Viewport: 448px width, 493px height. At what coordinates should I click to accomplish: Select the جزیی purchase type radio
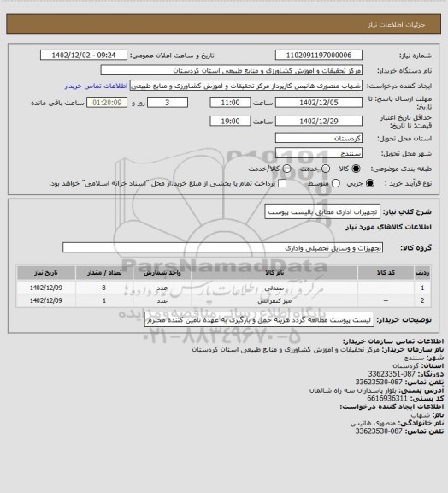371,183
